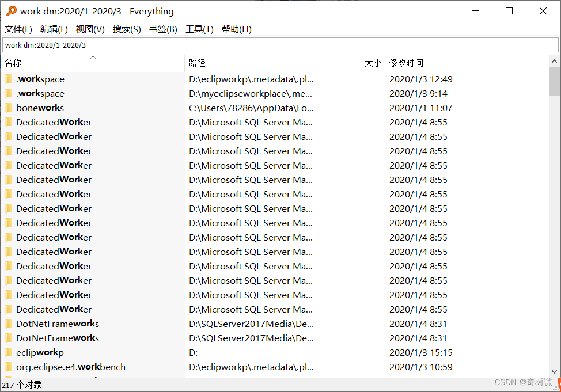561x392 pixels.
Task: Click path C:\Users\78286\AppData\Lo...
Action: [251, 108]
